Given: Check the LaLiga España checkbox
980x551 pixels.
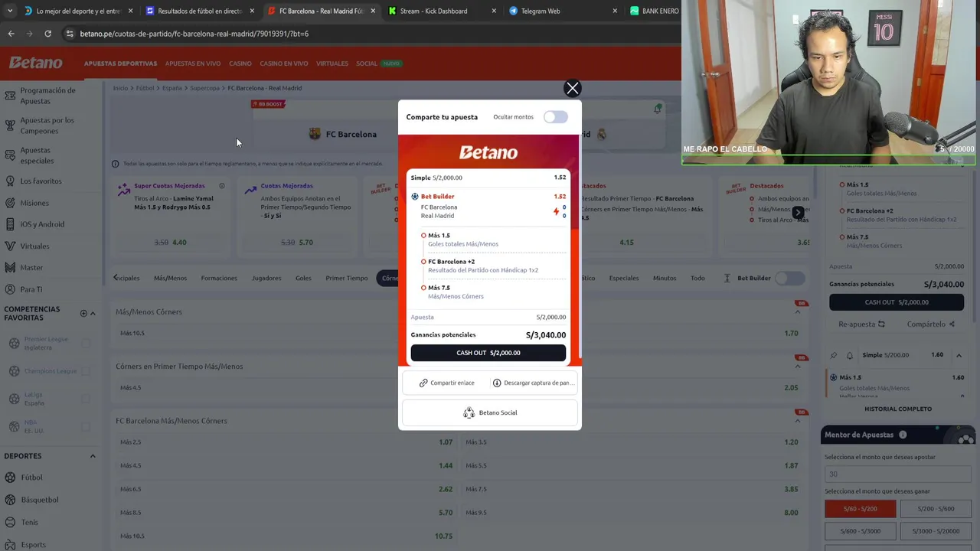Looking at the screenshot, I should (x=86, y=399).
